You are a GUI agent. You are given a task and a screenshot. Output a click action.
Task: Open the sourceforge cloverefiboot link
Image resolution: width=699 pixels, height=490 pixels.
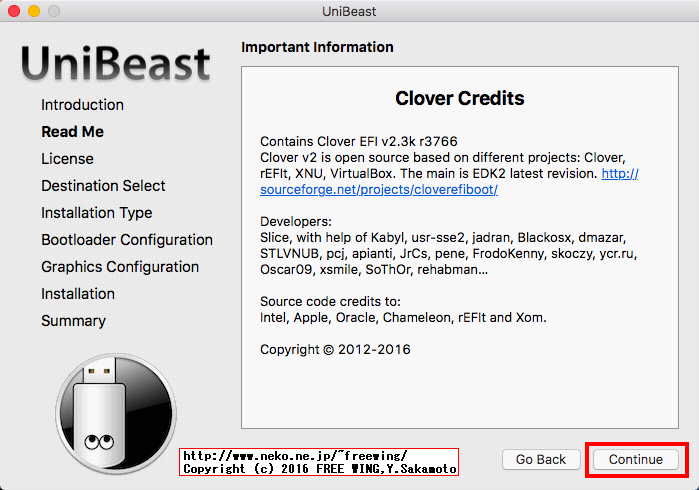coord(378,190)
